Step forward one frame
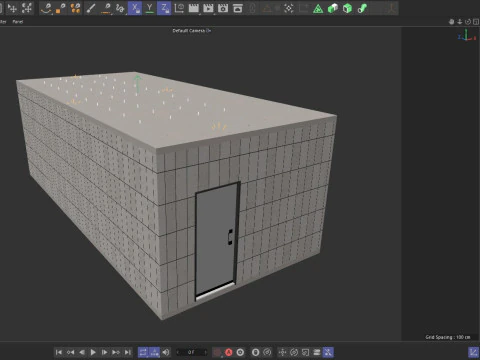 coord(104,352)
